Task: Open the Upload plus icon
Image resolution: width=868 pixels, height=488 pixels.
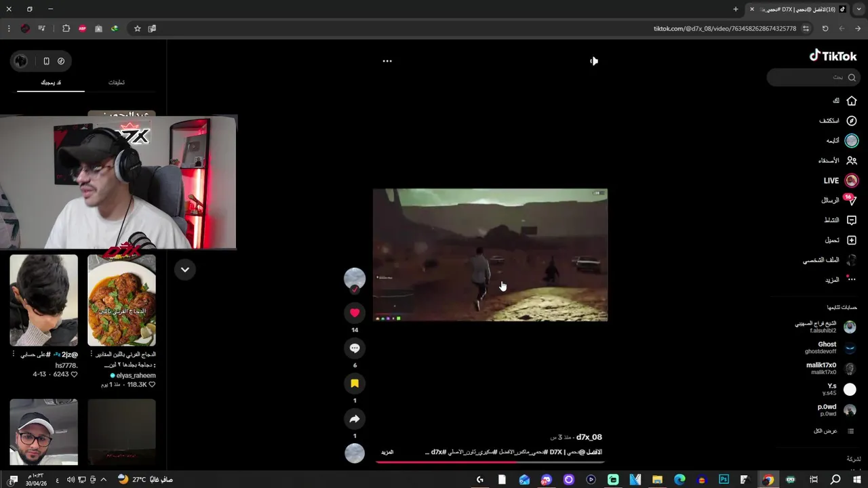Action: 852,240
